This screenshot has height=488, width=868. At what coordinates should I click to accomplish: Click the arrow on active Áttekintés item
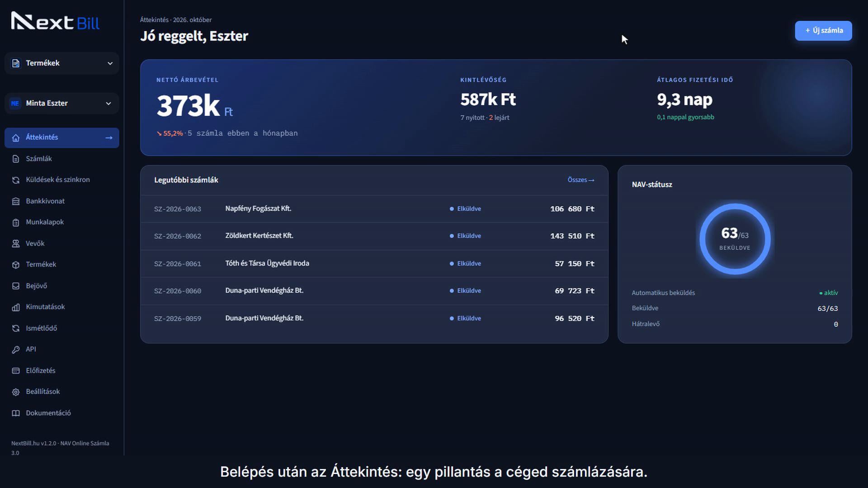[109, 138]
